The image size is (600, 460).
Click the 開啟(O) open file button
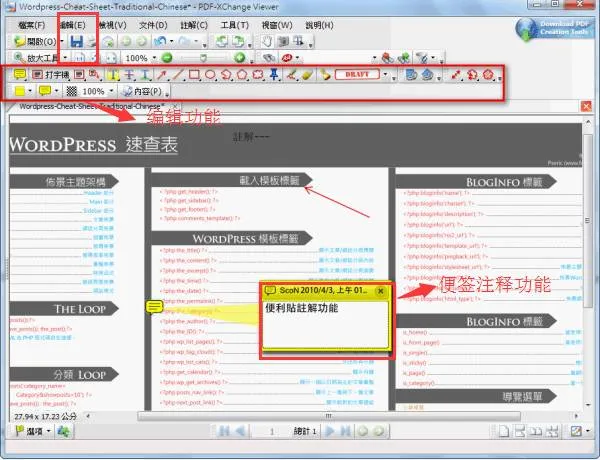coord(35,41)
